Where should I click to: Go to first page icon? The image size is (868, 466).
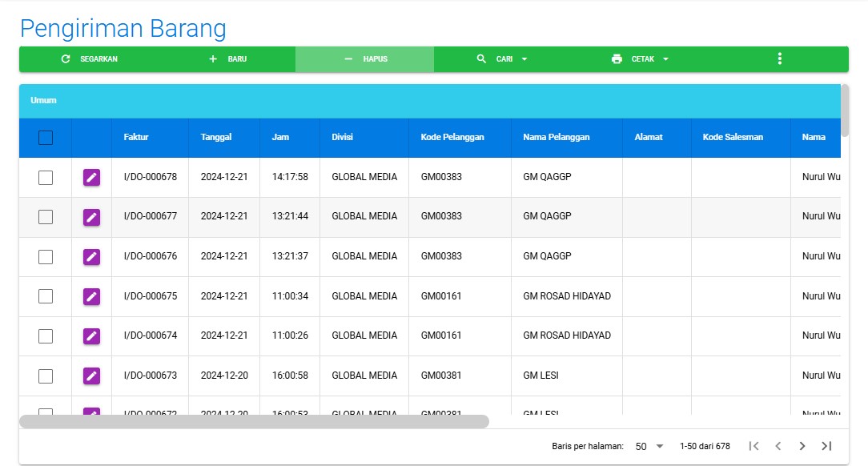pyautogui.click(x=753, y=446)
